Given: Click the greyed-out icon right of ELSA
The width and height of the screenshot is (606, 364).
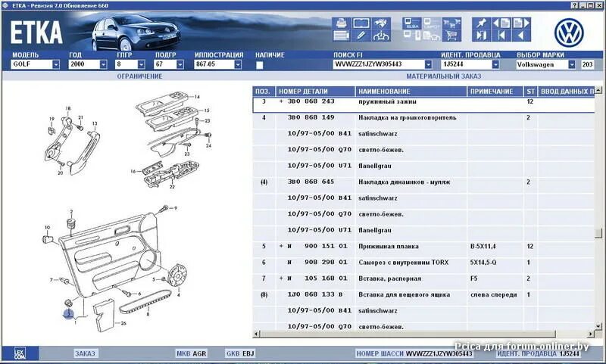Looking at the screenshot, I should 431,23.
